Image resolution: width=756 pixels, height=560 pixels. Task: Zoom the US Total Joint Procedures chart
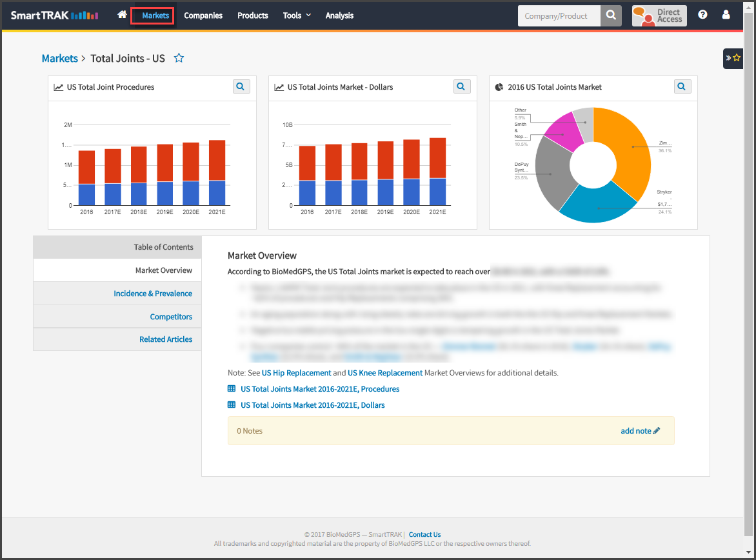pyautogui.click(x=241, y=87)
